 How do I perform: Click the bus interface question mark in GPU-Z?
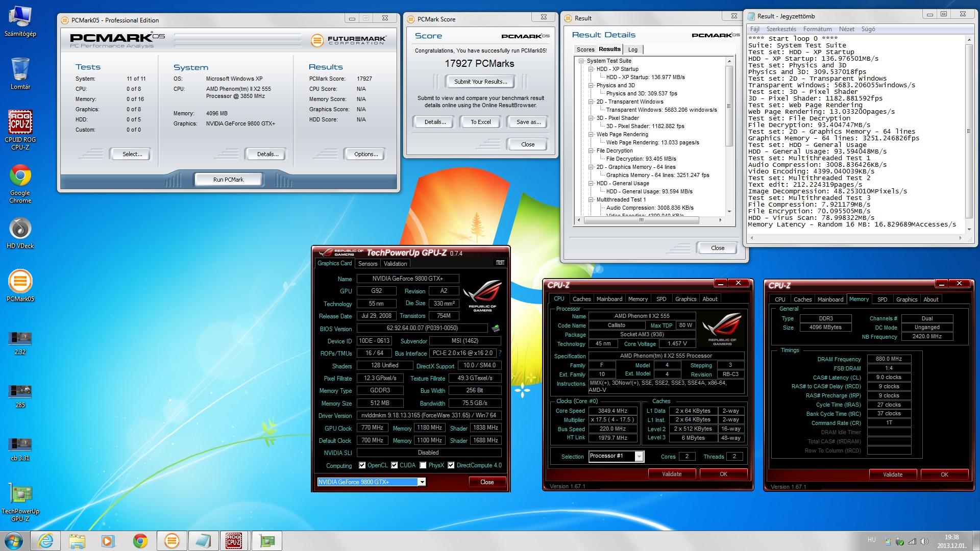click(500, 353)
